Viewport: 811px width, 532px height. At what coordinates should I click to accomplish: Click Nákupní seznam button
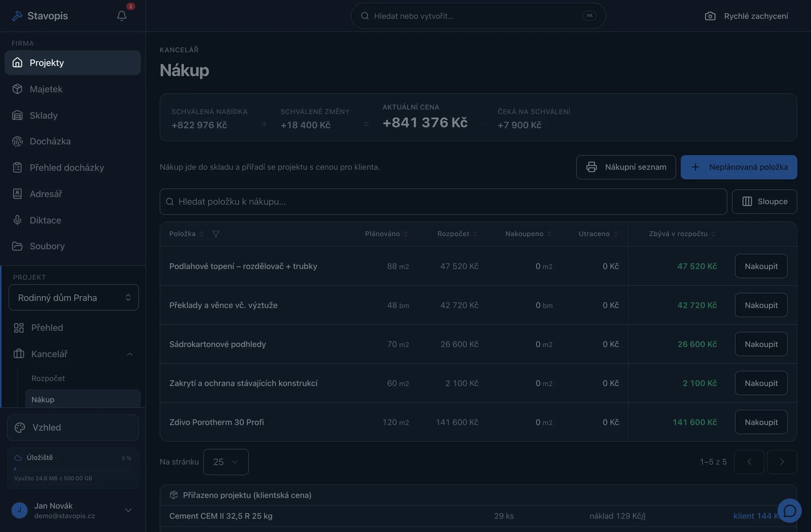(626, 167)
